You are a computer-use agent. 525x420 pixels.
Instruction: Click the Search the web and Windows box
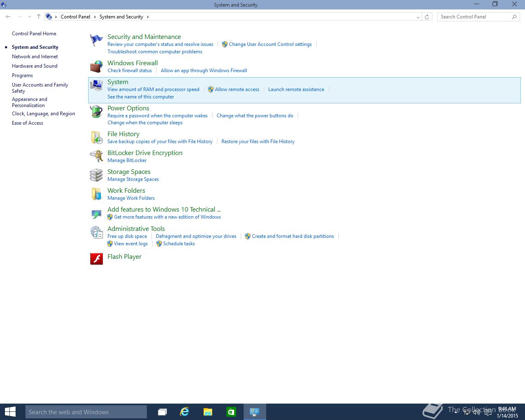click(86, 412)
